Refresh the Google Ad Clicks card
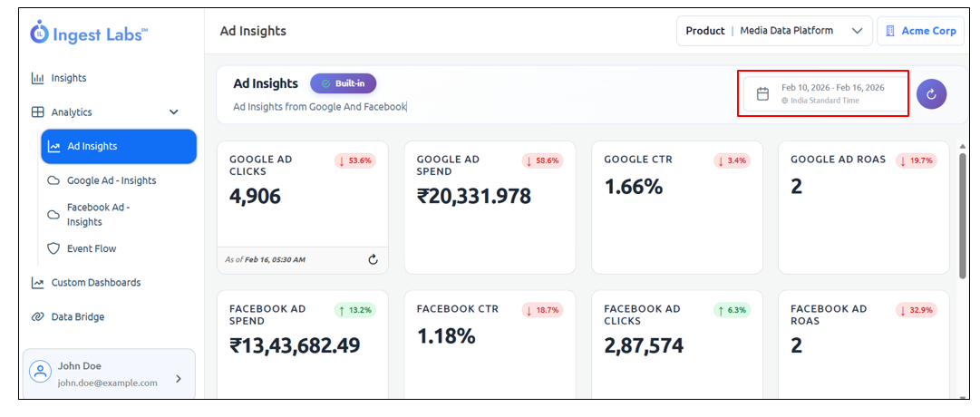 (373, 260)
